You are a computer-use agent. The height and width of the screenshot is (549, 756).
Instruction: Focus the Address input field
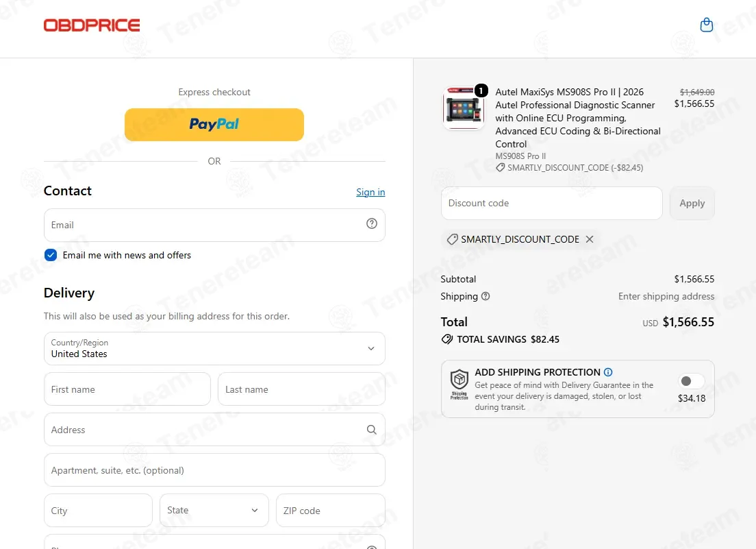coord(214,429)
